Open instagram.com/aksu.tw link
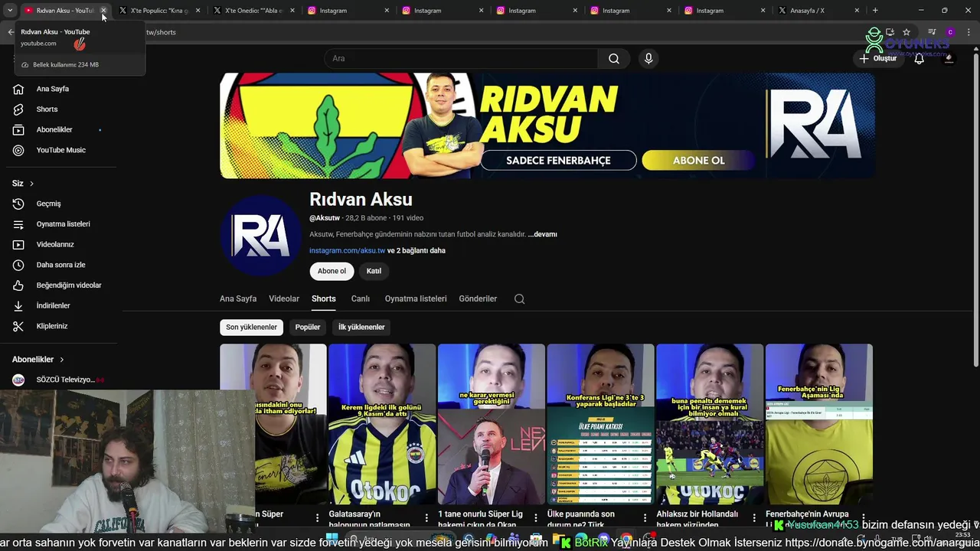This screenshot has height=551, width=980. coord(347,251)
